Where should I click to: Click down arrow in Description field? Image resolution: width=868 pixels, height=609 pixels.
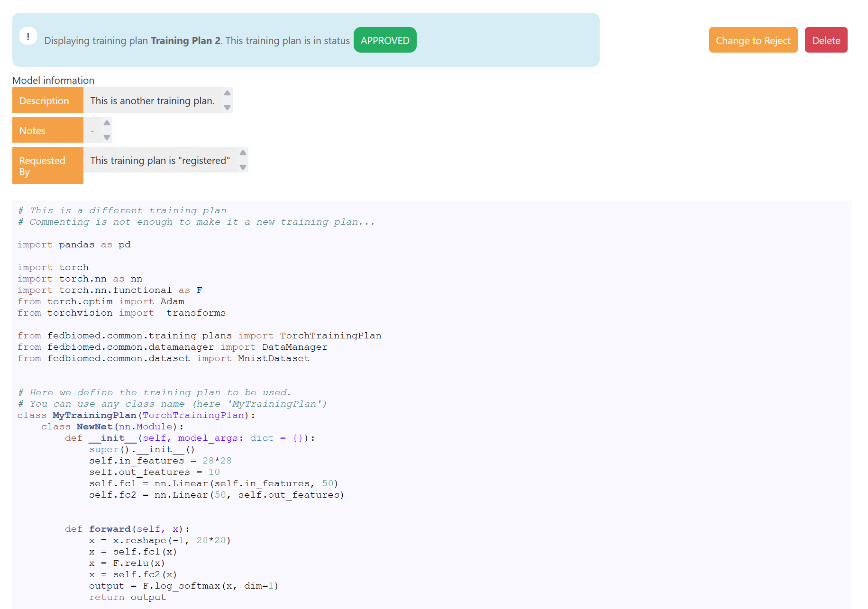[x=228, y=108]
